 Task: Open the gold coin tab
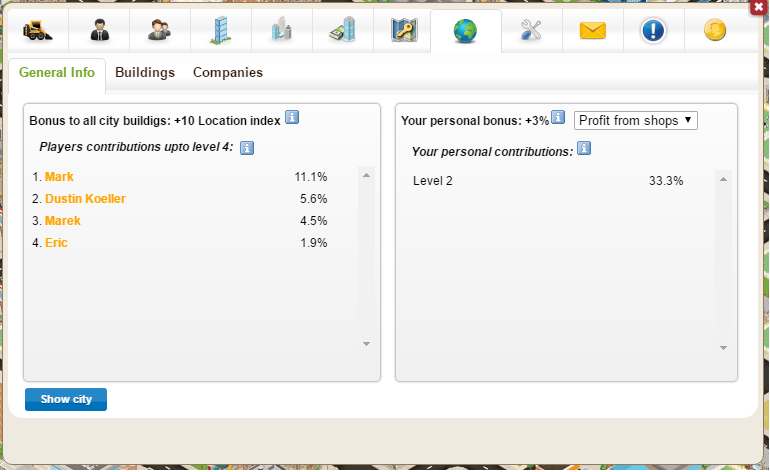click(715, 31)
